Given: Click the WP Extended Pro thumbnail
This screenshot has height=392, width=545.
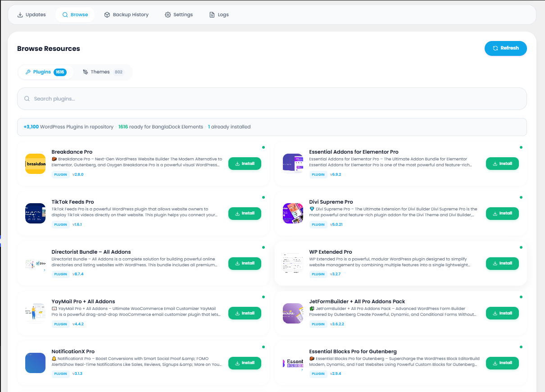Looking at the screenshot, I should click(x=293, y=263).
